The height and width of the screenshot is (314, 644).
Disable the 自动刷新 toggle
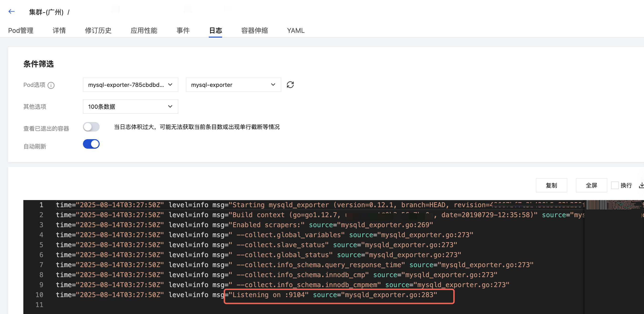coord(91,144)
